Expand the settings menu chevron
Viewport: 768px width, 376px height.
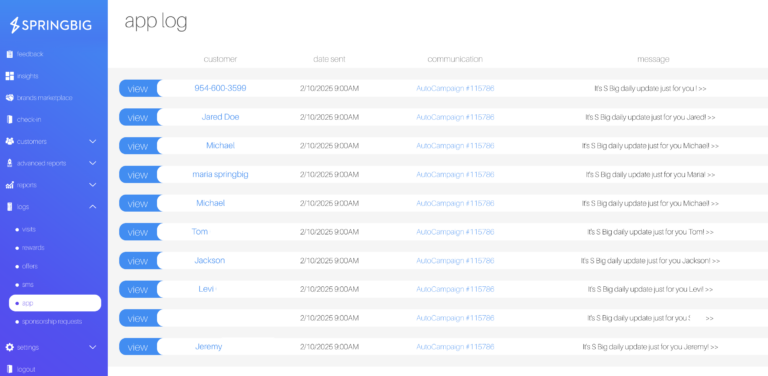(93, 347)
